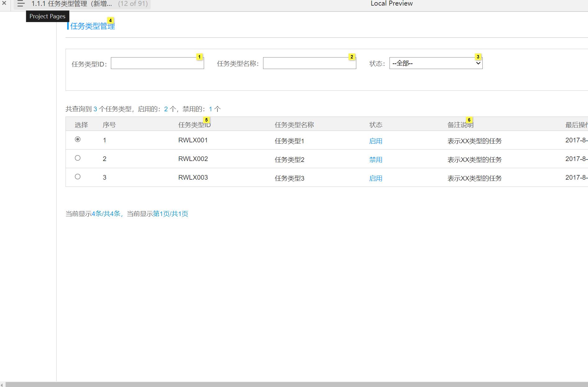
Task: Click footnote marker 3 on status dropdown
Action: pyautogui.click(x=478, y=57)
